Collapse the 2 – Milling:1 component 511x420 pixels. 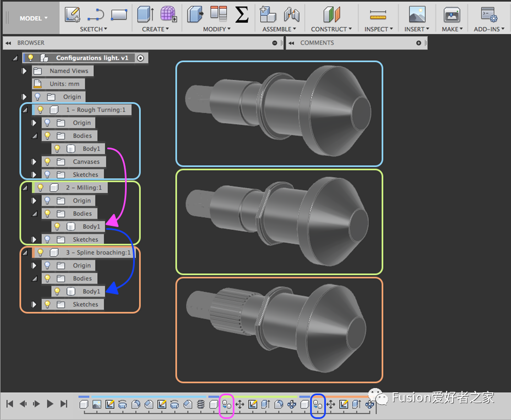point(25,188)
